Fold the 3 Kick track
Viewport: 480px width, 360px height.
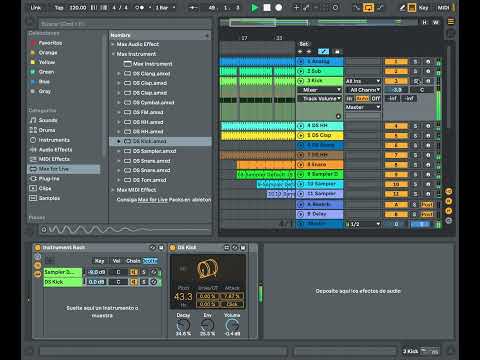[x=301, y=81]
